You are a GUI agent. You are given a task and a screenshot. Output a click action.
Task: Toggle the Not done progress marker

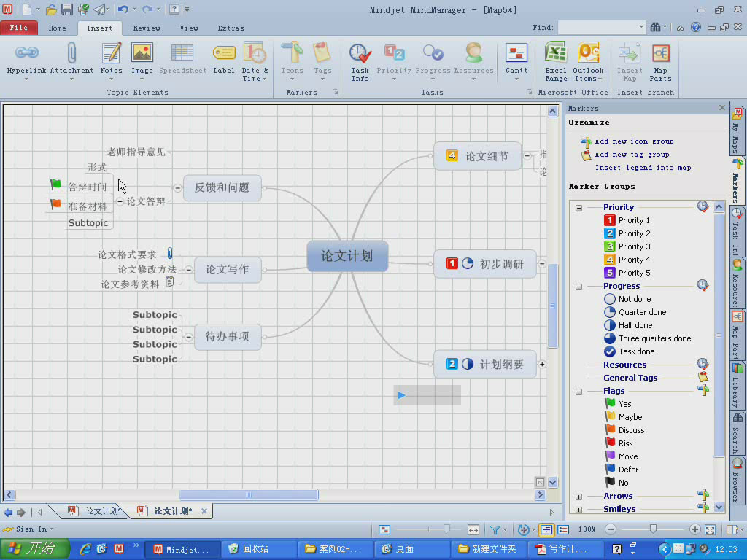pos(627,298)
